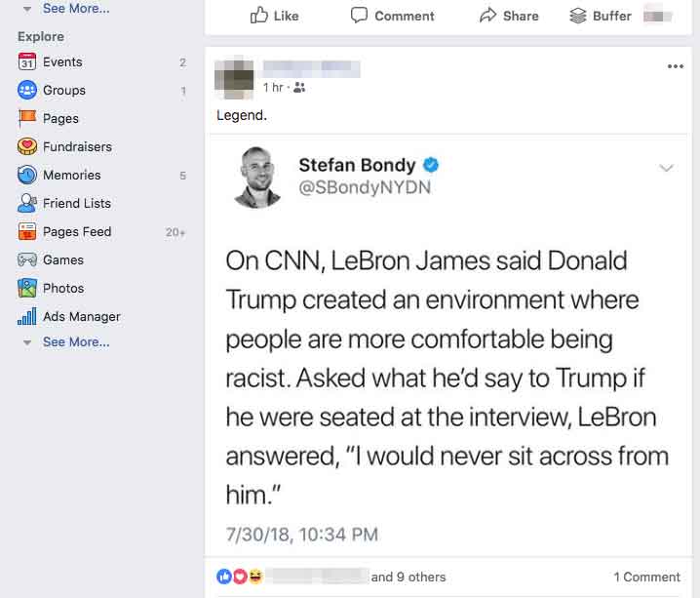The height and width of the screenshot is (598, 700).
Task: View the 1 Comment link
Action: [646, 577]
